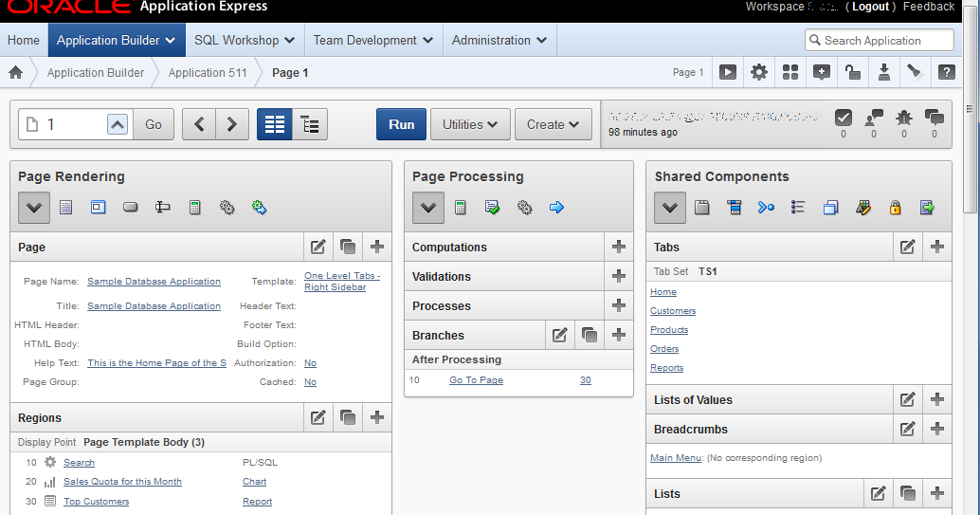Click the branches blue arrow icon
This screenshot has width=980, height=515.
(x=556, y=207)
